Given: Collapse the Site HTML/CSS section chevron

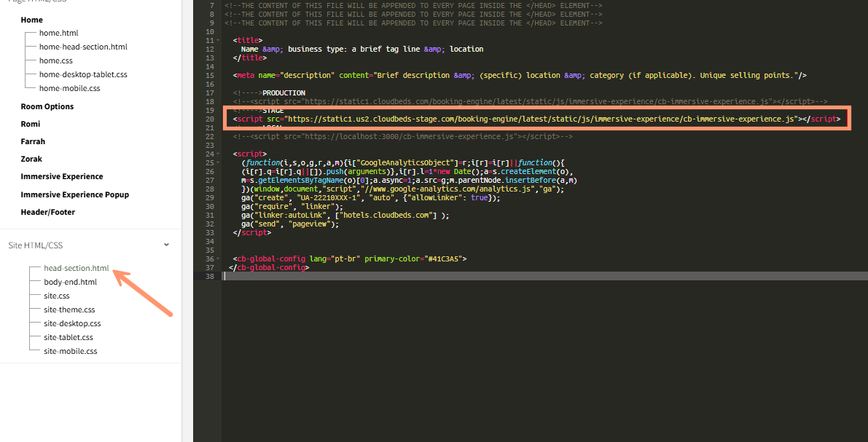Looking at the screenshot, I should (x=167, y=245).
